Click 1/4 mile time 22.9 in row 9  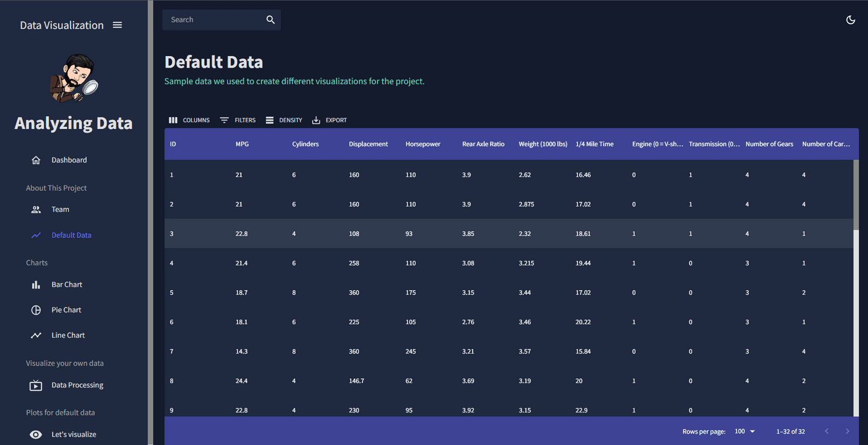582,411
